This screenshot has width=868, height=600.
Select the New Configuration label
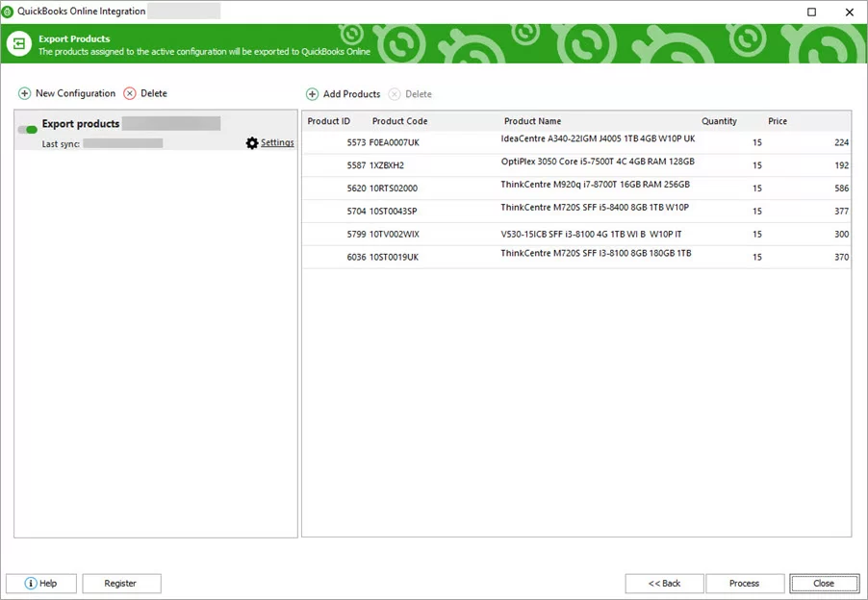click(75, 93)
